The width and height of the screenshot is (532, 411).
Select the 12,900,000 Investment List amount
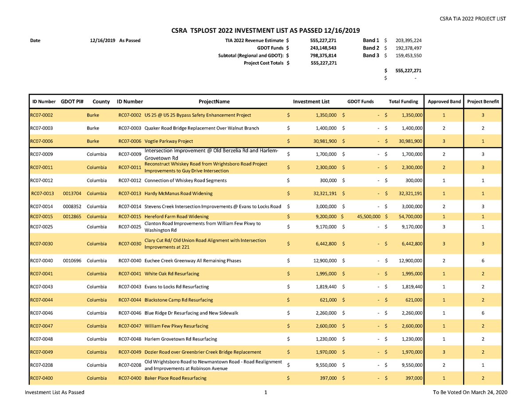coord(324,261)
